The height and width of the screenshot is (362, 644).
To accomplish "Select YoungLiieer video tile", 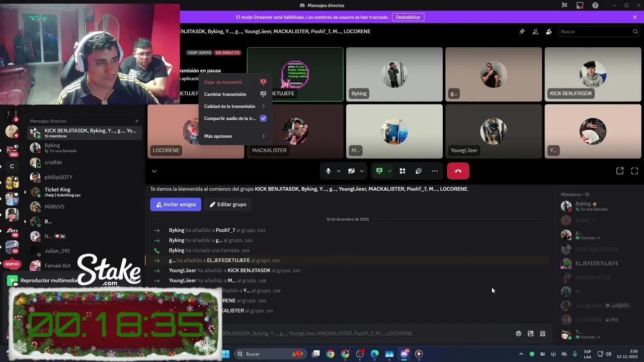I will 494,131.
